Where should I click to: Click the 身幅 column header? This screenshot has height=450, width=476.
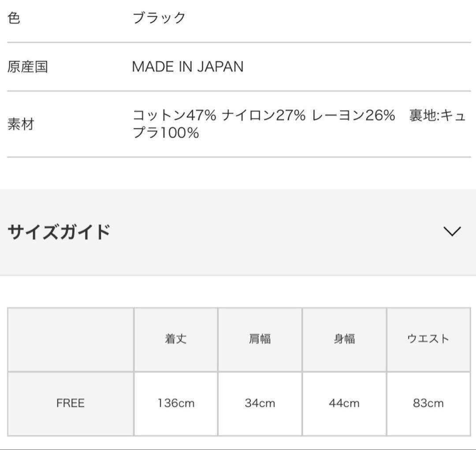pyautogui.click(x=344, y=339)
